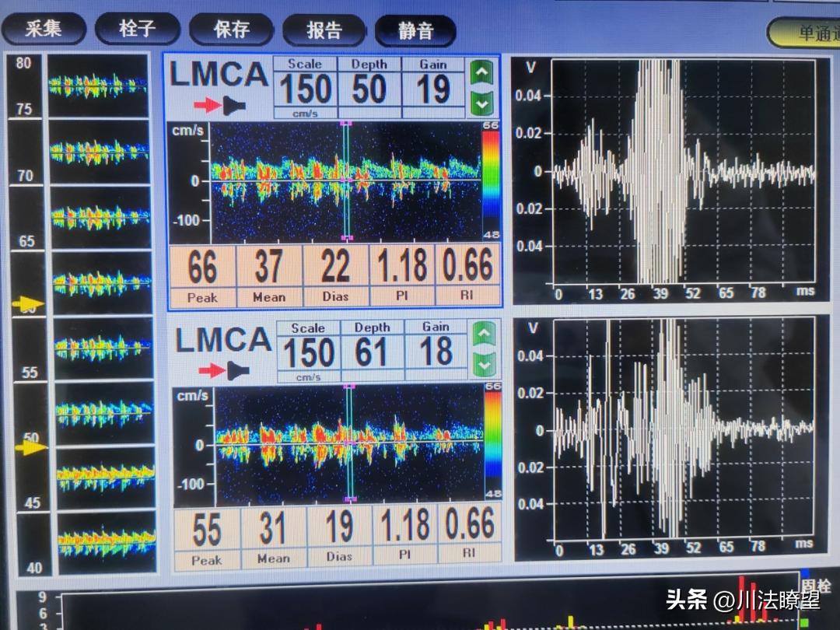Click the PI value 1.18 in upper panel
840x630 pixels.
(401, 268)
